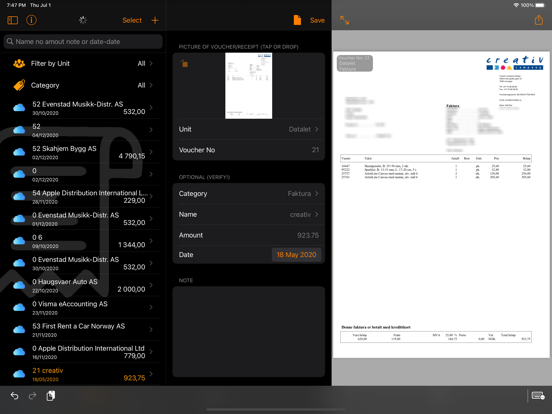Open chevron of 52 Evenstad Musikk-Distr. AS
Viewport: 552px width, 414px height.
tap(151, 108)
